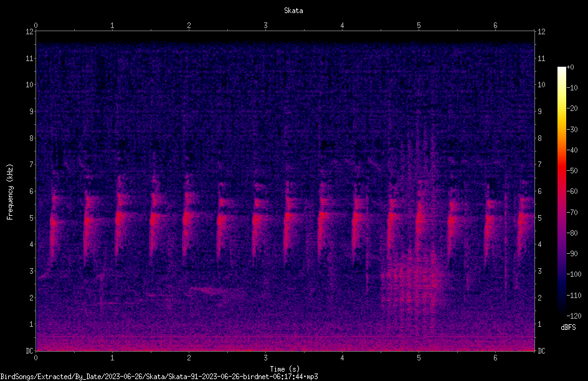The height and width of the screenshot is (381, 588).
Task: Click the '-20' color bar label
Action: (x=572, y=109)
